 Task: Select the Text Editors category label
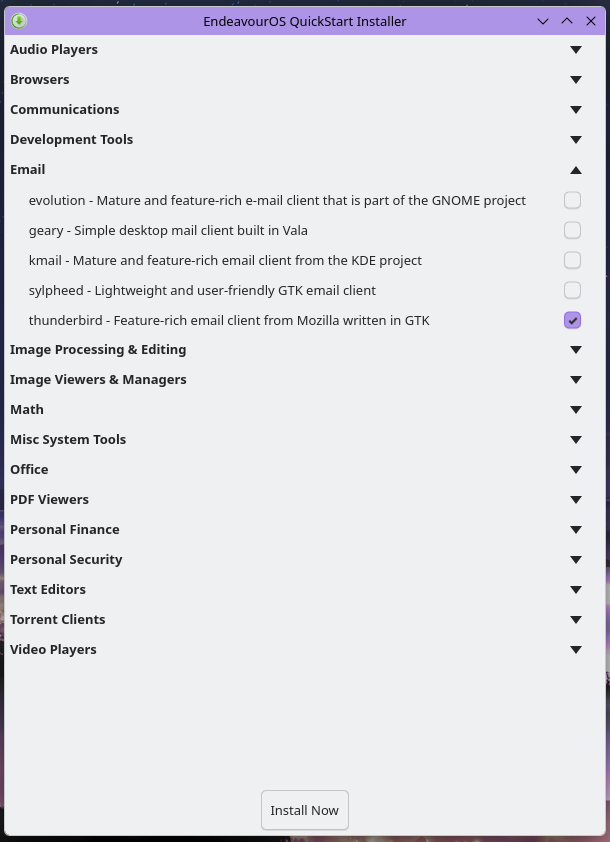click(x=48, y=589)
